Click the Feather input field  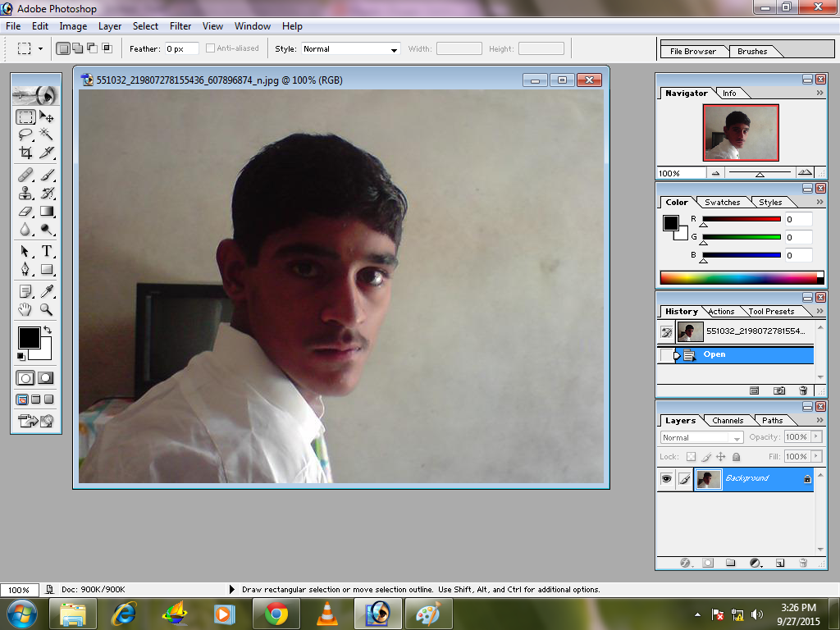(181, 48)
